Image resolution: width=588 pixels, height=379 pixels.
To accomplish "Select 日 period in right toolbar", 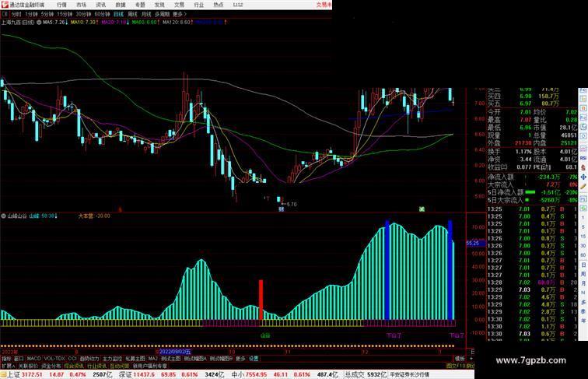I will [x=583, y=265].
